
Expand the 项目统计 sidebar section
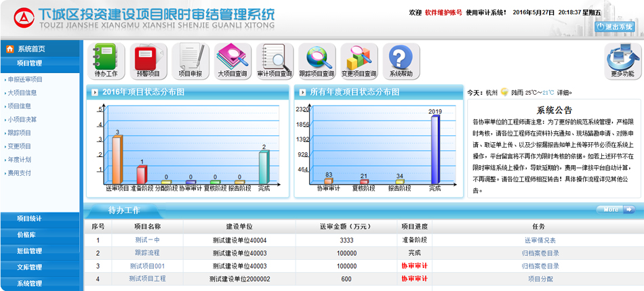point(29,218)
